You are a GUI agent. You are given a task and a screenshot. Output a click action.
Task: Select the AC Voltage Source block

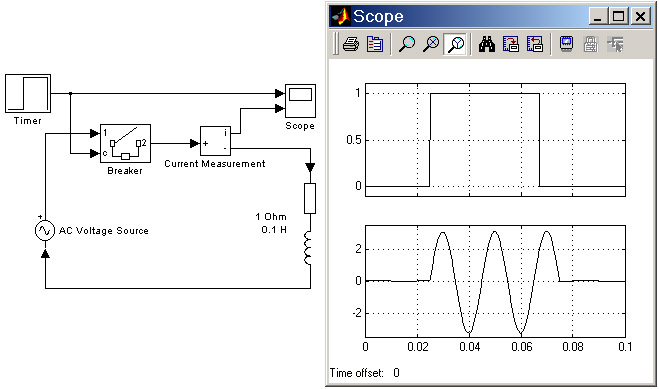(45, 230)
